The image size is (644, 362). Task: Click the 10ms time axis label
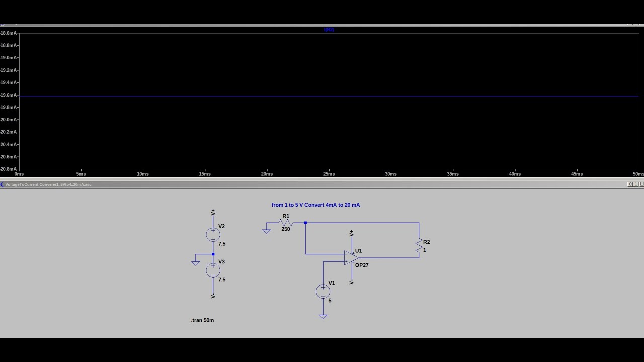tap(143, 174)
